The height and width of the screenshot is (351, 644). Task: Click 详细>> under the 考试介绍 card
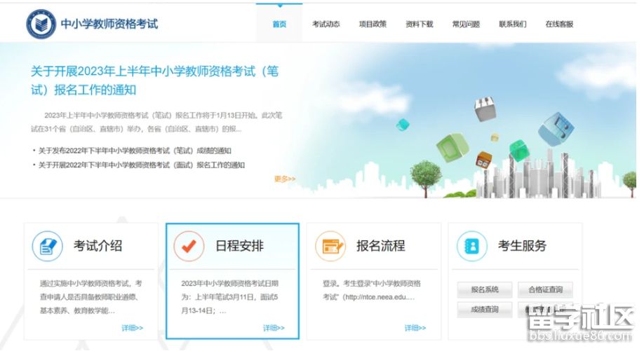(x=132, y=328)
